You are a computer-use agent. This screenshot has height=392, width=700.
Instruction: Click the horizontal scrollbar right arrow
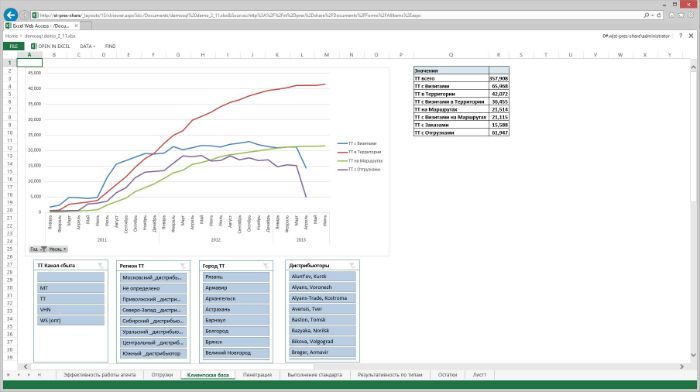tap(682, 367)
